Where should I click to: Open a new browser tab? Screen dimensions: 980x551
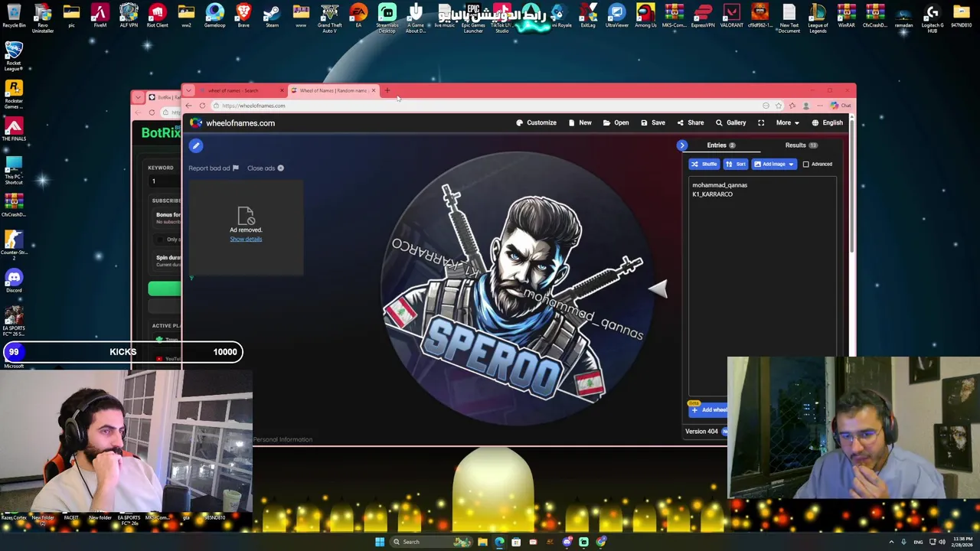(x=387, y=90)
